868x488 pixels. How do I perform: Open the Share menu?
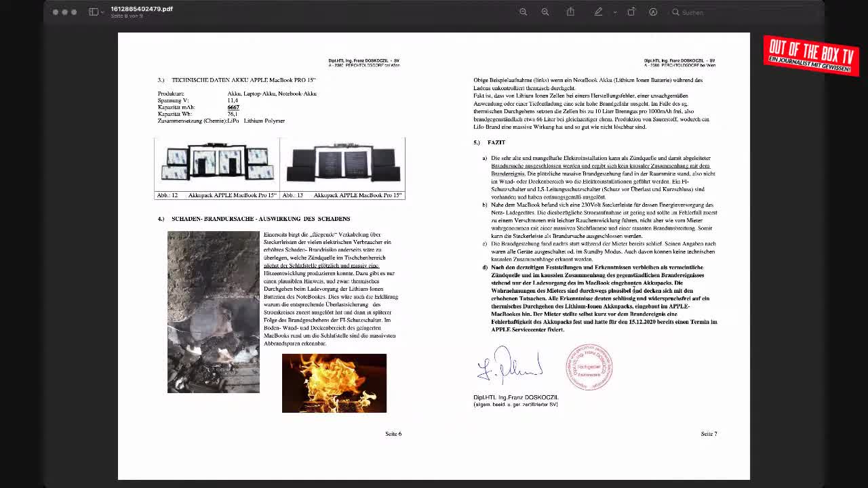(570, 12)
